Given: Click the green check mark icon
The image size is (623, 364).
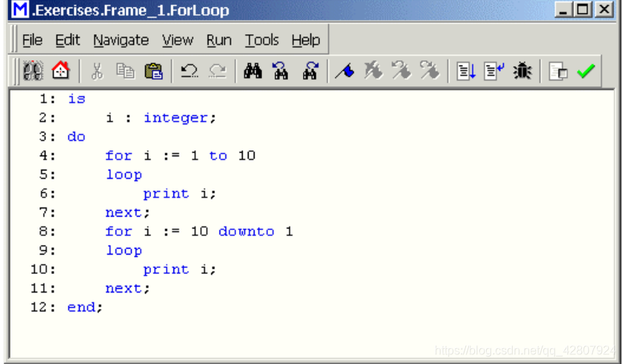Looking at the screenshot, I should click(x=586, y=71).
